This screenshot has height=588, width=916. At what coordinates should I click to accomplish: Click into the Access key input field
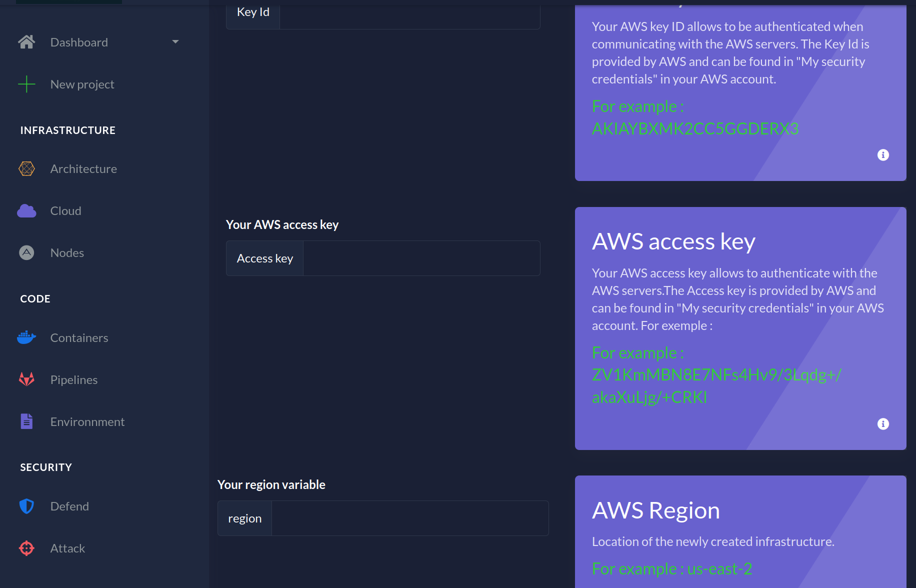pyautogui.click(x=421, y=258)
